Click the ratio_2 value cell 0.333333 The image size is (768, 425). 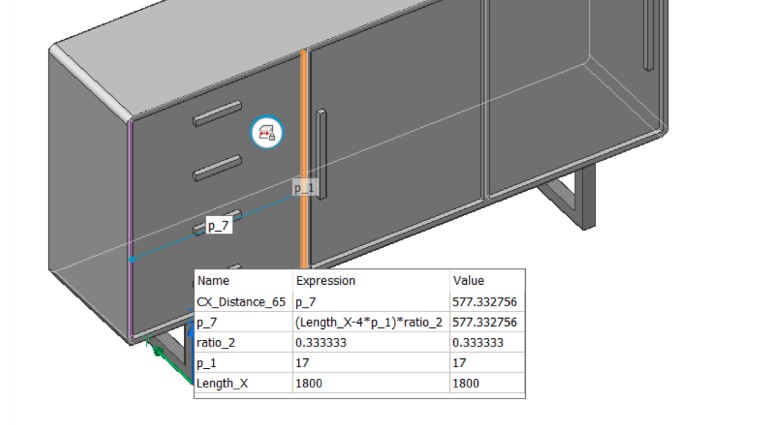pyautogui.click(x=487, y=342)
